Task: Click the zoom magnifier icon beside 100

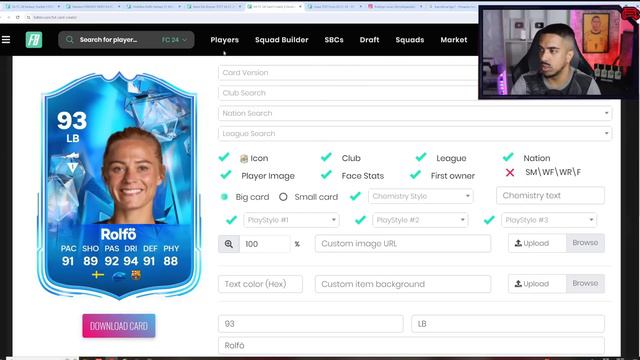Action: [x=229, y=244]
